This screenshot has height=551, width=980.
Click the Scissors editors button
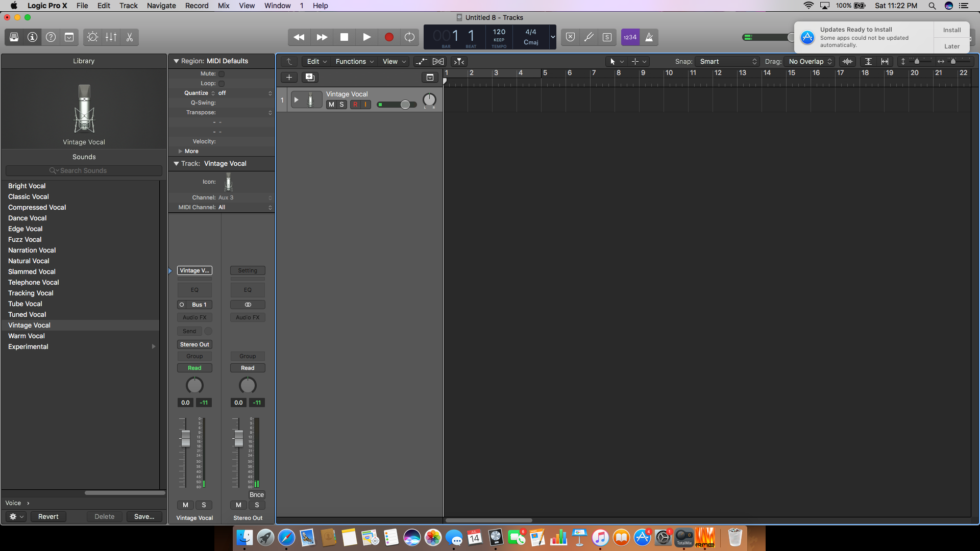pos(130,37)
